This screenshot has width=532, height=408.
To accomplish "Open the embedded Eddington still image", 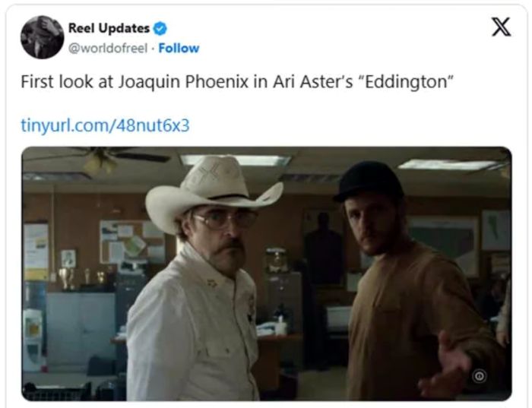I will (x=267, y=274).
